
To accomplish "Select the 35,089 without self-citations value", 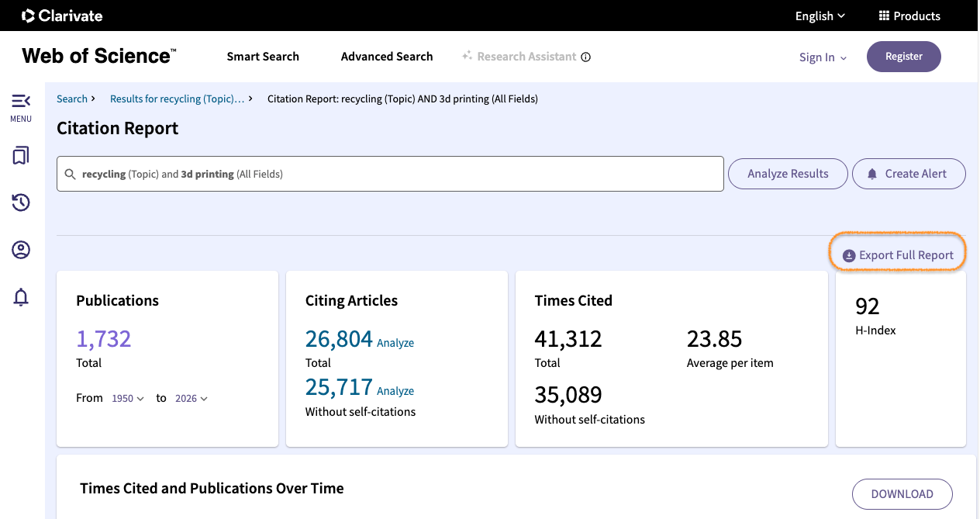I will coord(568,395).
